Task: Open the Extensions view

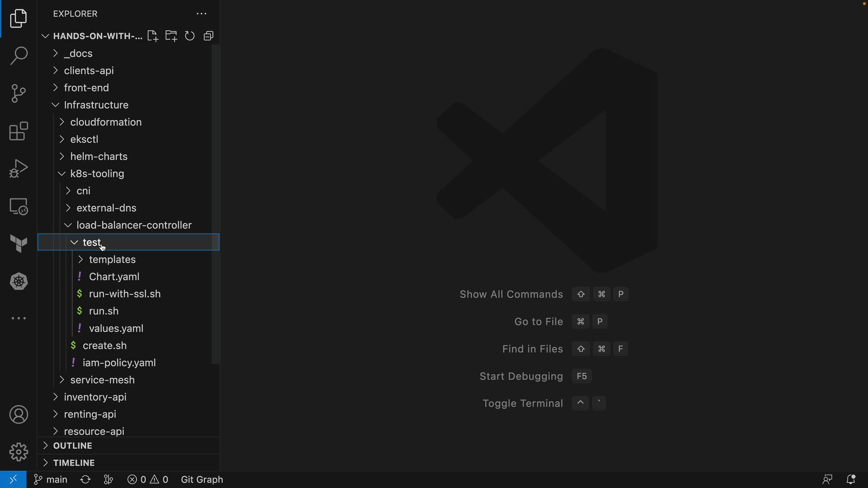Action: [x=19, y=131]
